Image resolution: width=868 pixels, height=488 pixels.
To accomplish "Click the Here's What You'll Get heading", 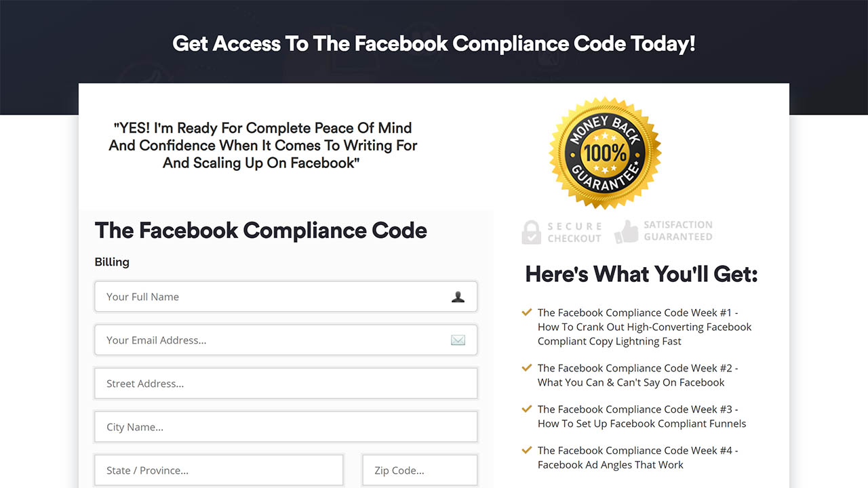I will click(642, 274).
